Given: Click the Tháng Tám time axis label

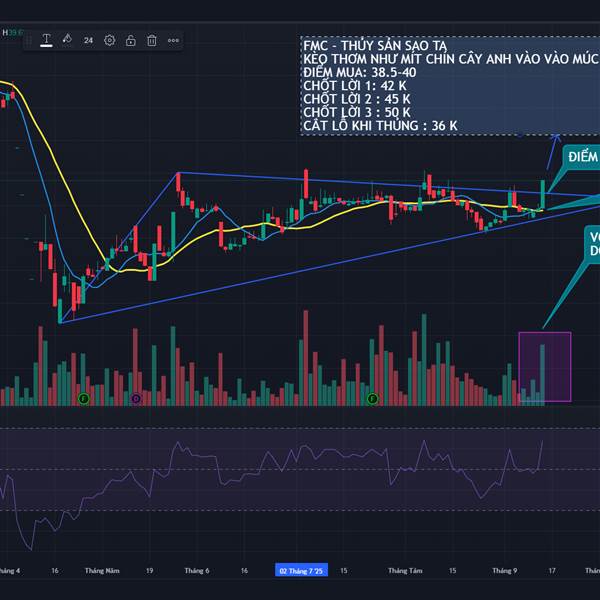Looking at the screenshot, I should click(x=405, y=571).
